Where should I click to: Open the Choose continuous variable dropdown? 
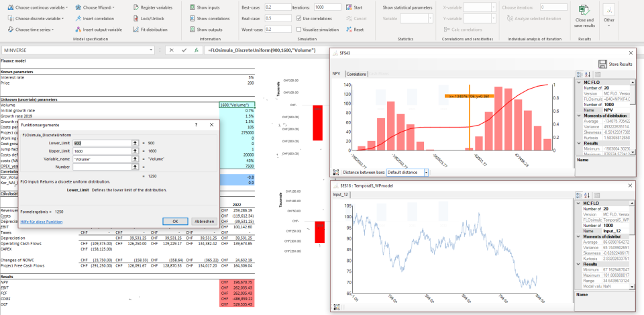click(38, 7)
